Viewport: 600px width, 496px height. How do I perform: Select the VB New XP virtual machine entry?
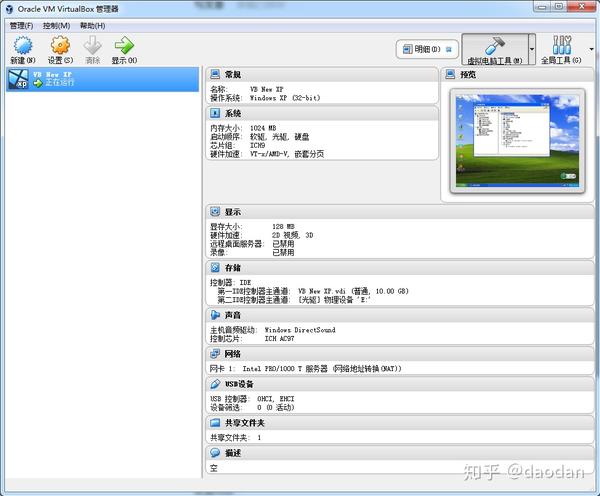point(103,79)
